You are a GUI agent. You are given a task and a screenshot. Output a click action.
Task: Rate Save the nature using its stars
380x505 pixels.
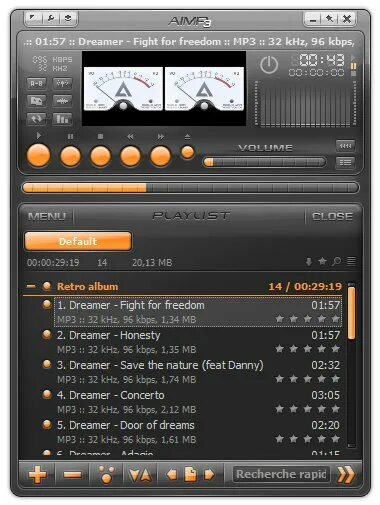click(x=307, y=379)
